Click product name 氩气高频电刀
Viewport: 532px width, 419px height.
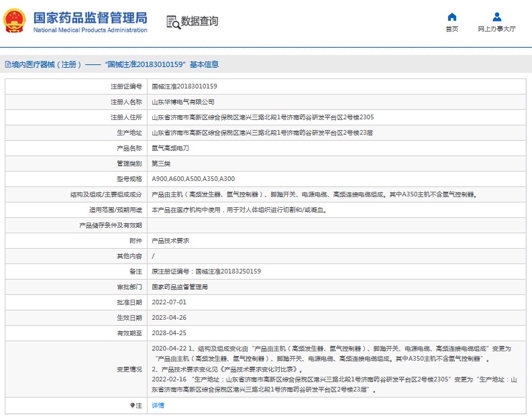(170, 148)
